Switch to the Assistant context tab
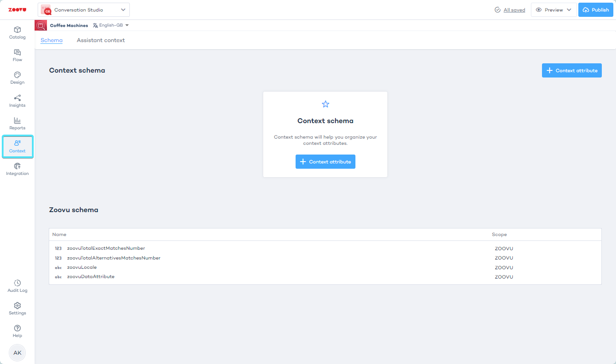The image size is (616, 364). click(101, 40)
